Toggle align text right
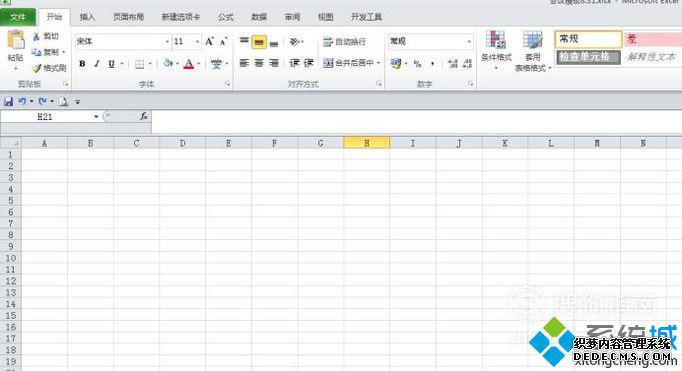The height and width of the screenshot is (371, 682). tap(274, 63)
